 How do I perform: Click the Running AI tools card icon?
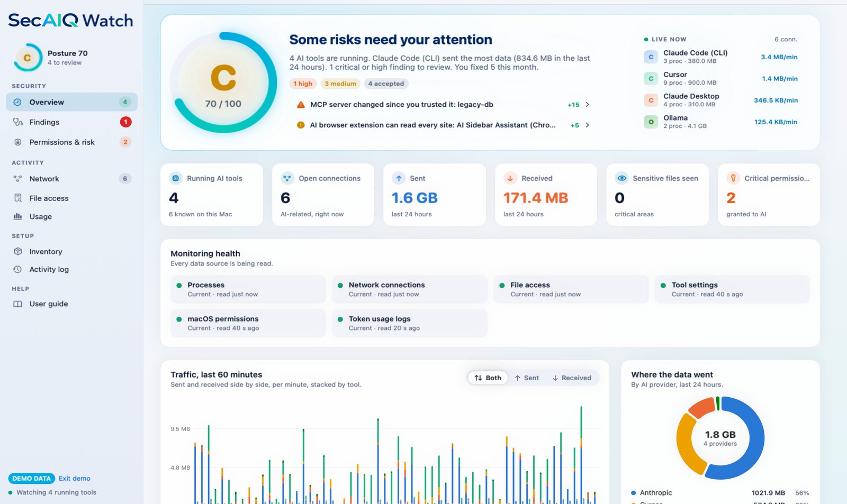point(176,178)
